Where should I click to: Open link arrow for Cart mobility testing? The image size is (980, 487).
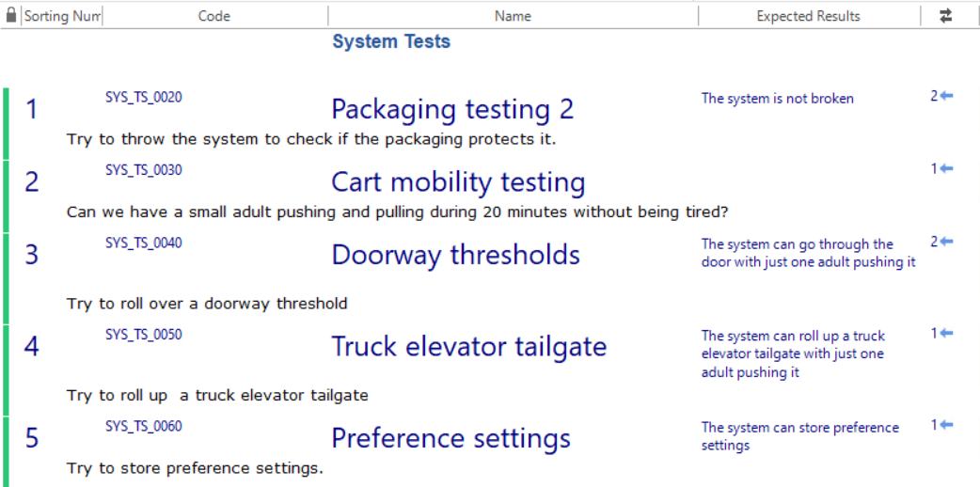coord(946,169)
